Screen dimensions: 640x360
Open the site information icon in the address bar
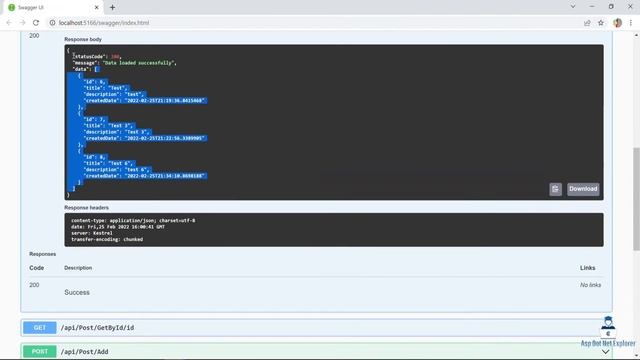[x=52, y=23]
